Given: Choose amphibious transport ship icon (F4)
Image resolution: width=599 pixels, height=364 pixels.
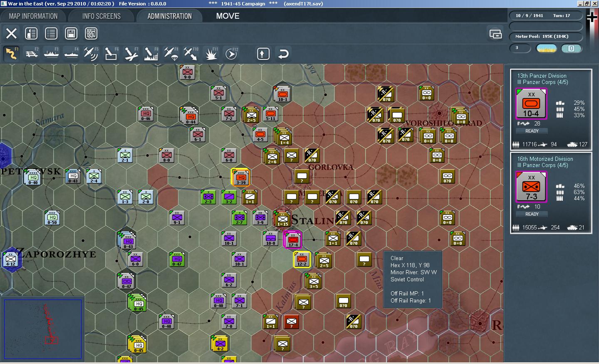Looking at the screenshot, I should click(x=71, y=54).
